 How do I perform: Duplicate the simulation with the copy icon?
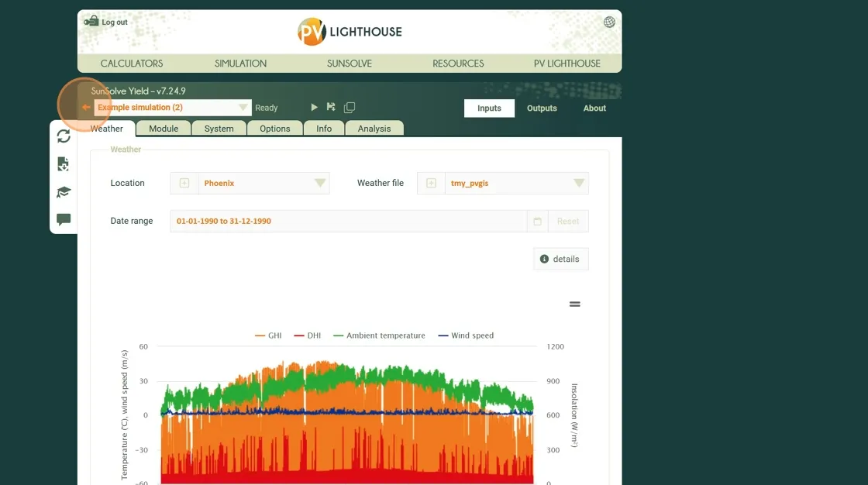tap(350, 108)
